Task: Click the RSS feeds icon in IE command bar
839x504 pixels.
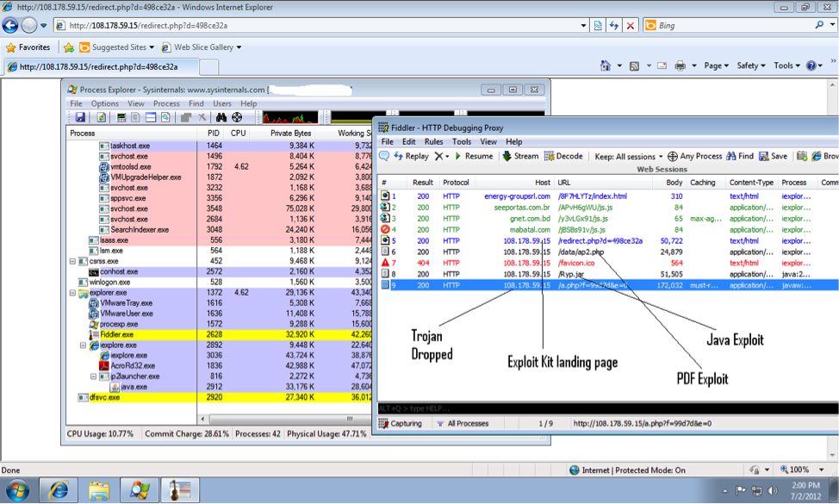Action: pyautogui.click(x=634, y=65)
